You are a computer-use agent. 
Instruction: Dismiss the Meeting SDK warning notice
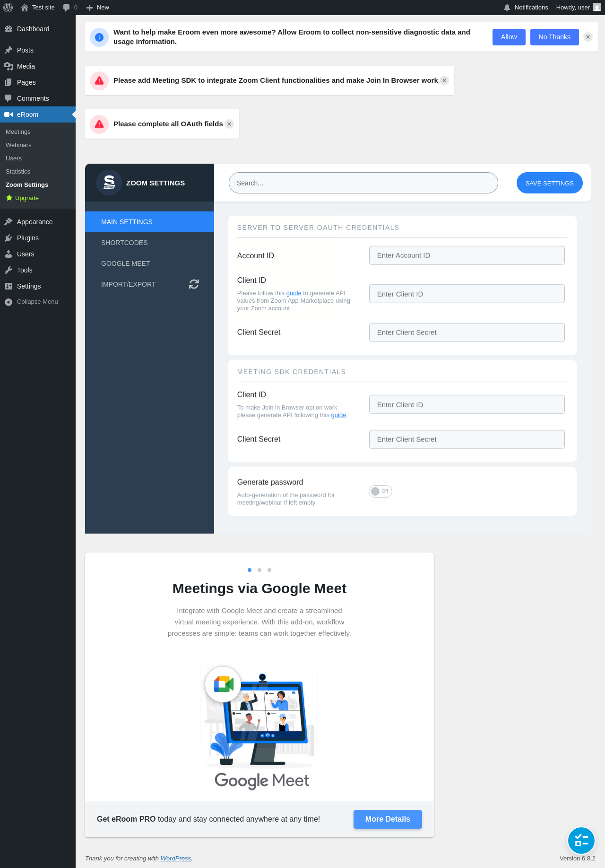444,80
